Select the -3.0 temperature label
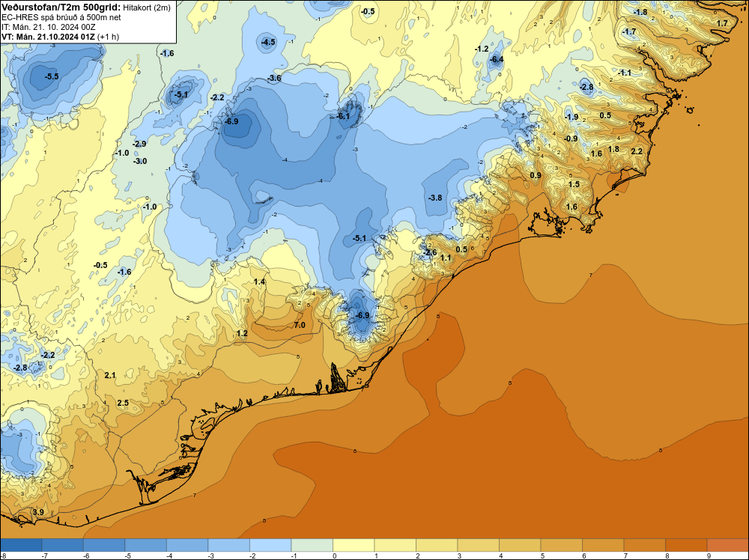 pyautogui.click(x=140, y=162)
